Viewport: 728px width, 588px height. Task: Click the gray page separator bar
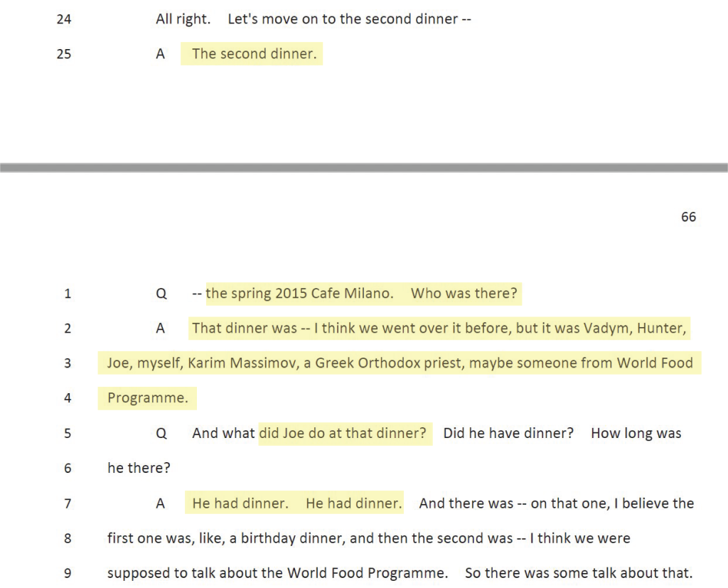point(364,168)
